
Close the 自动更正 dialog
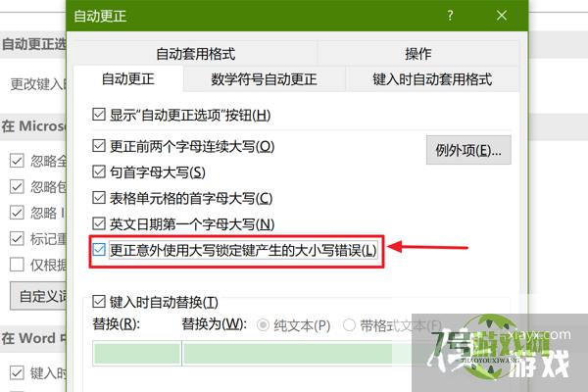[502, 16]
